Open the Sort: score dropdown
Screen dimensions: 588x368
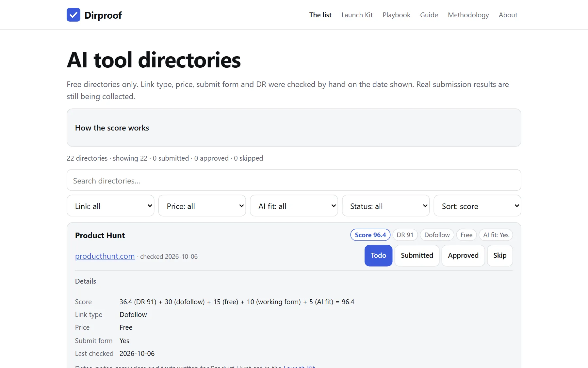tap(477, 206)
